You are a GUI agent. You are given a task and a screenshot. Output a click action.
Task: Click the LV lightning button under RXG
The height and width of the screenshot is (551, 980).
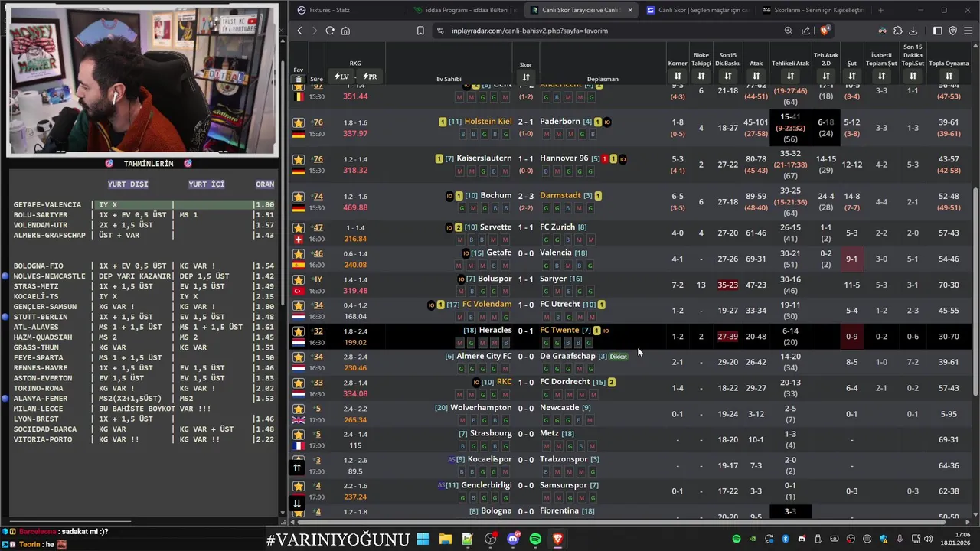pos(342,77)
